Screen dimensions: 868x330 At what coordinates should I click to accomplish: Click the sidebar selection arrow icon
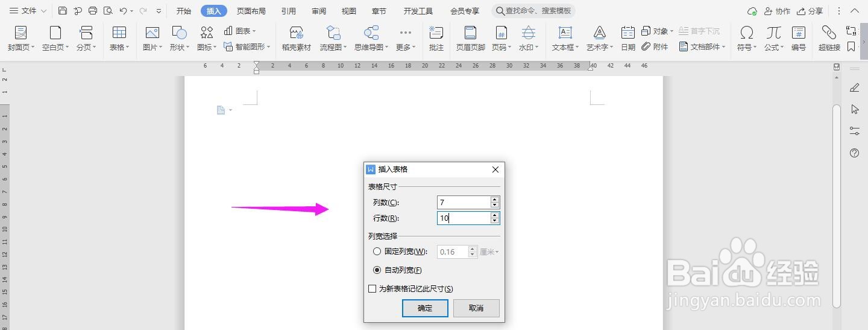point(854,109)
